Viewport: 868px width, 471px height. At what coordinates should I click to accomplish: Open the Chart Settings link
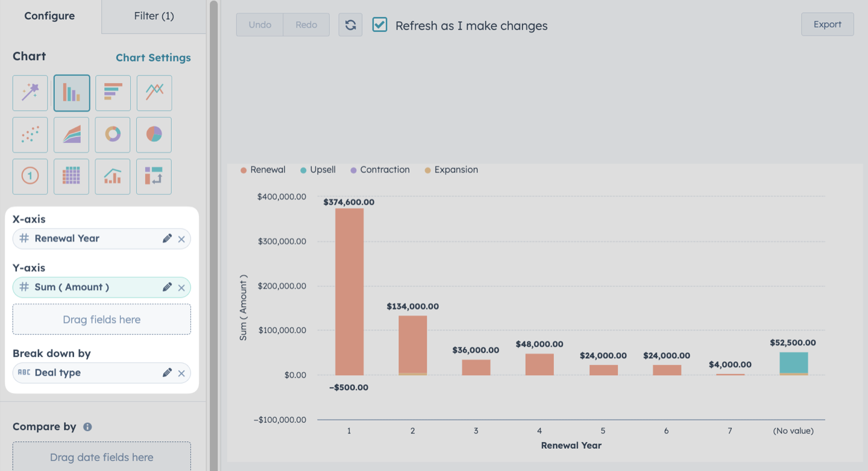pos(153,58)
